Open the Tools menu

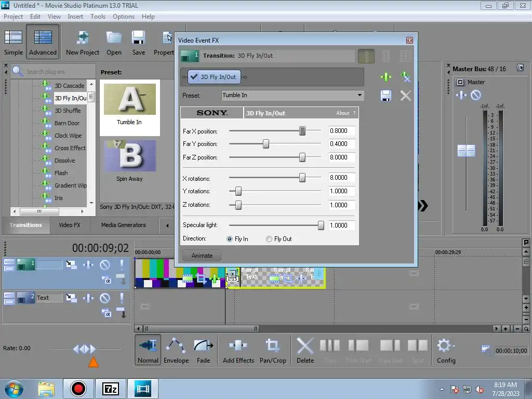(98, 17)
